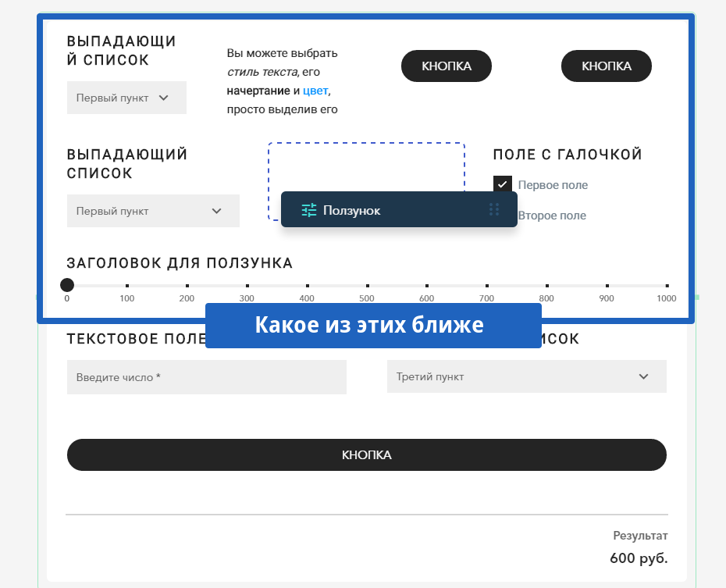Click the chevron on the Третий пункт dropdown

tap(643, 376)
